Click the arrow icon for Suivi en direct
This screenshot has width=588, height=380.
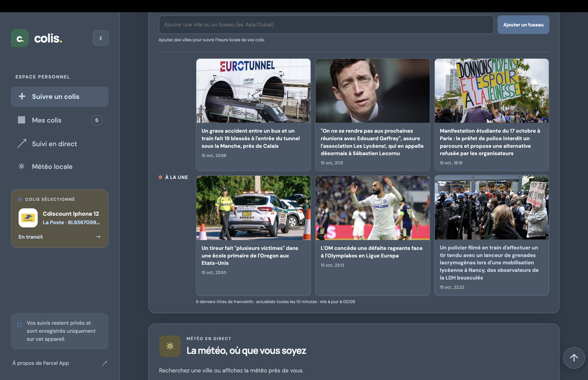22,144
